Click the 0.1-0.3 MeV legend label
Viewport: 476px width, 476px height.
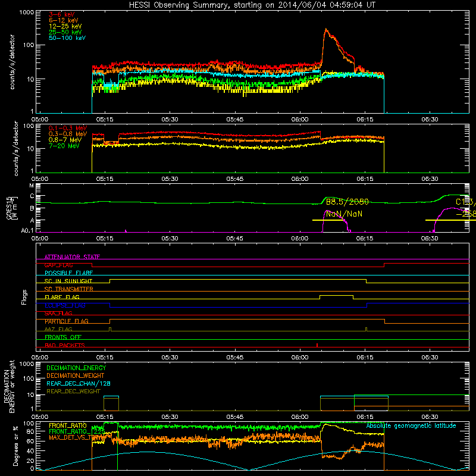tap(68, 128)
